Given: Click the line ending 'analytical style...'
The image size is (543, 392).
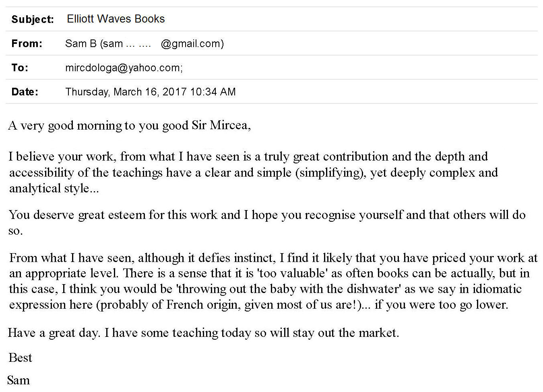Looking at the screenshot, I should point(54,188).
